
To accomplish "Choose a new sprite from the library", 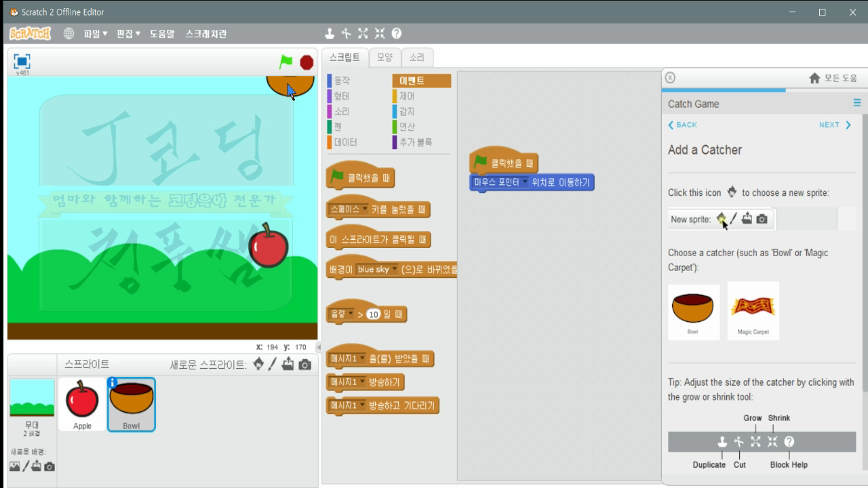I will (x=258, y=364).
